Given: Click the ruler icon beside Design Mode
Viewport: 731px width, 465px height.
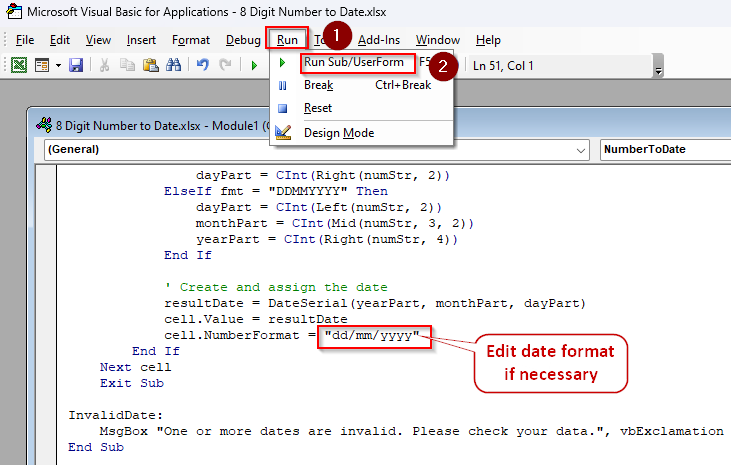Looking at the screenshot, I should click(x=283, y=132).
